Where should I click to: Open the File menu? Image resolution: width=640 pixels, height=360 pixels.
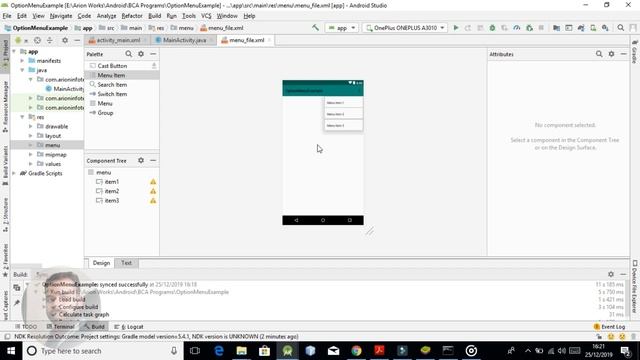7,16
